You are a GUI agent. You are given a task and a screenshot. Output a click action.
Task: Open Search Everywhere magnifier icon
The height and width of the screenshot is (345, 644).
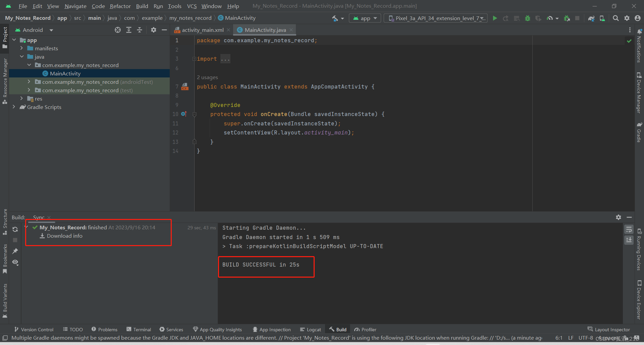point(616,18)
